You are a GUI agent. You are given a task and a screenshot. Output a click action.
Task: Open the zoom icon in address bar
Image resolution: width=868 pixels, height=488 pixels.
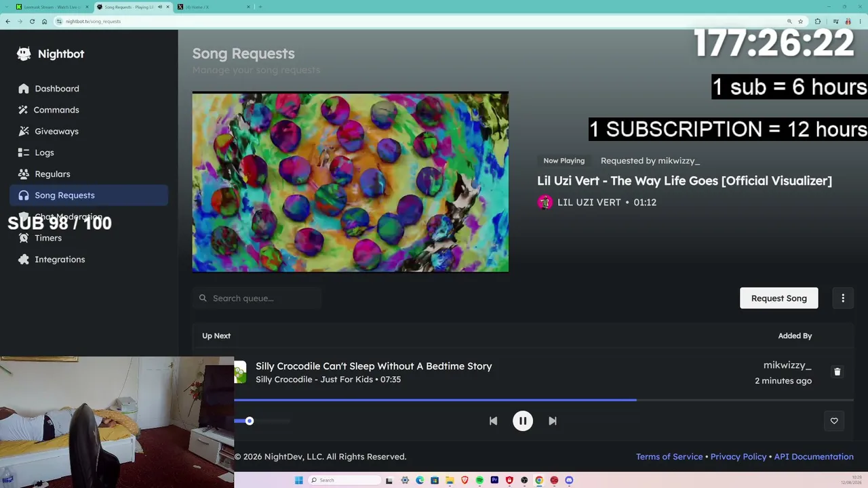pos(789,22)
